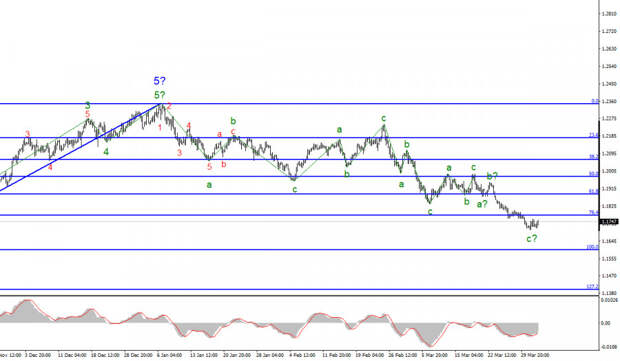Click the 1.1470 price axis label

pyautogui.click(x=609, y=276)
